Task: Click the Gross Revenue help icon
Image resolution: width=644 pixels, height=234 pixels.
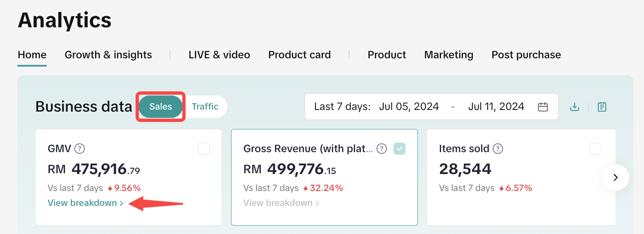Action: [382, 148]
